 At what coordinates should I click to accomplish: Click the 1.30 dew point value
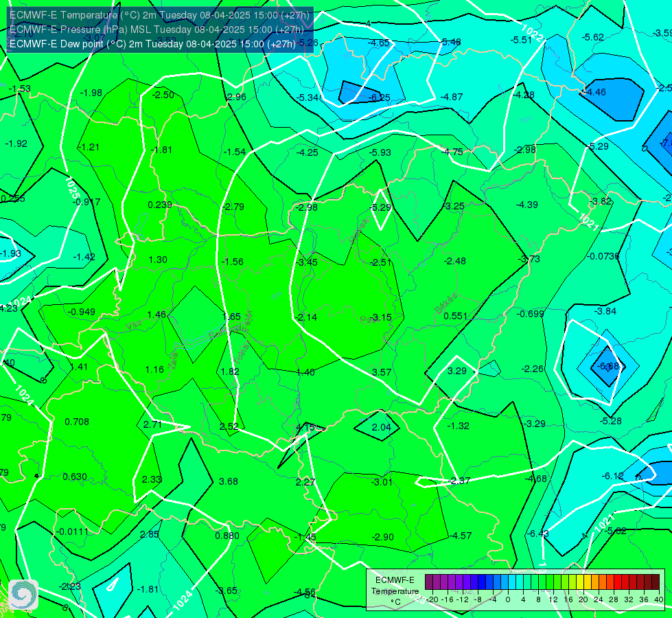click(x=158, y=260)
